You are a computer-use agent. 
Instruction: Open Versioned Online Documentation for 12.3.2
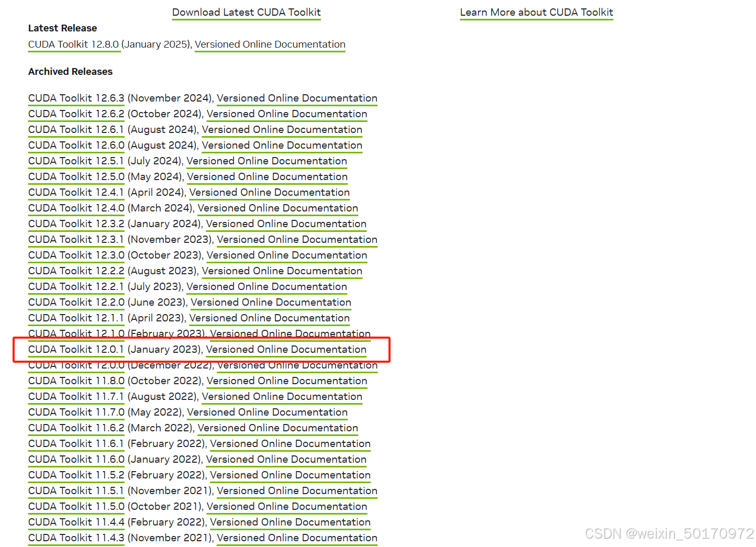coord(286,224)
